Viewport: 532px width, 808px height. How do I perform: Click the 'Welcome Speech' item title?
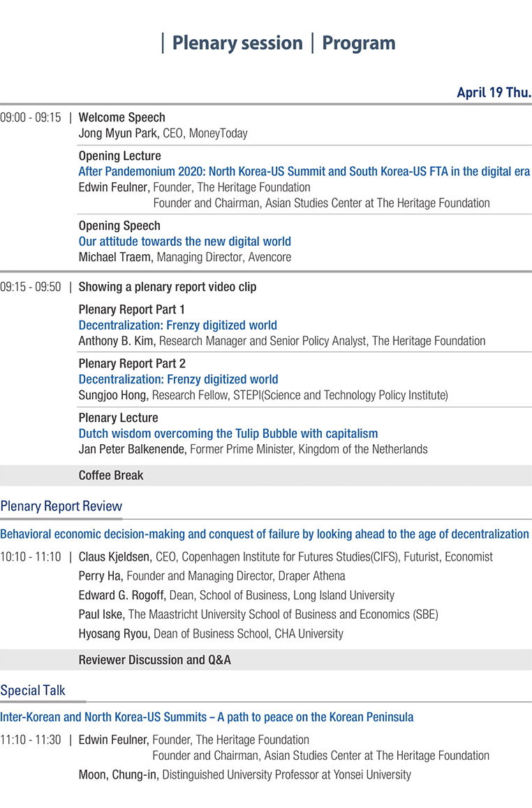pyautogui.click(x=122, y=117)
